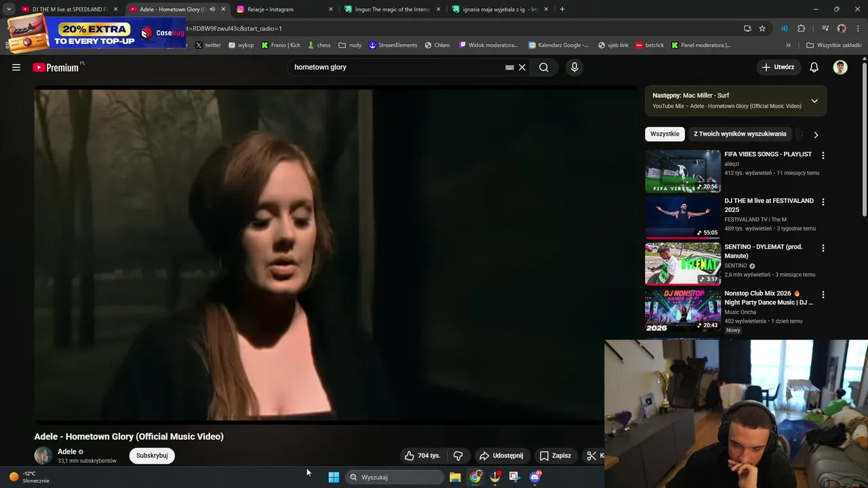
Task: Open options for FIFA VIBES SONGS video
Action: (823, 155)
